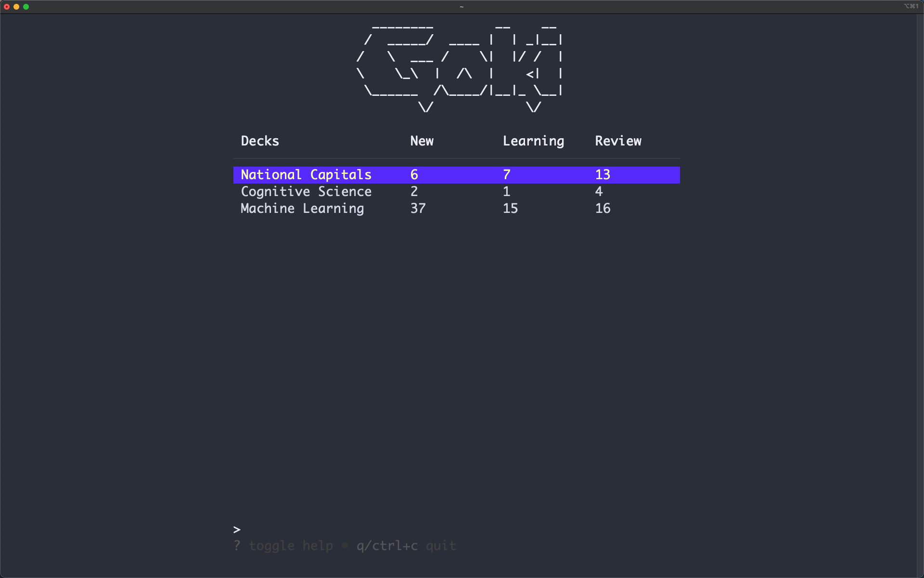Image resolution: width=924 pixels, height=578 pixels.
Task: Click the Learning column header
Action: [533, 141]
